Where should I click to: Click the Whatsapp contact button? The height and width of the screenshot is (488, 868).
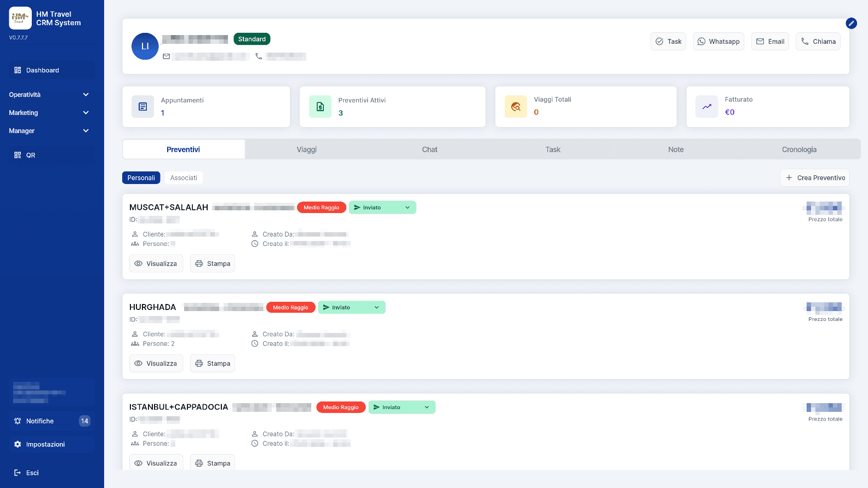tap(718, 42)
